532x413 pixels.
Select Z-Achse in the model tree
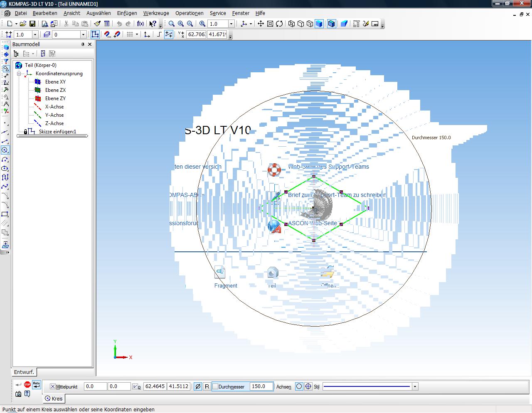(x=54, y=123)
